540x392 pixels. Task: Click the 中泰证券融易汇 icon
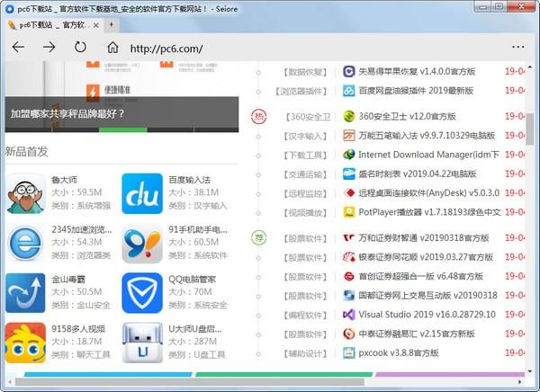(349, 334)
